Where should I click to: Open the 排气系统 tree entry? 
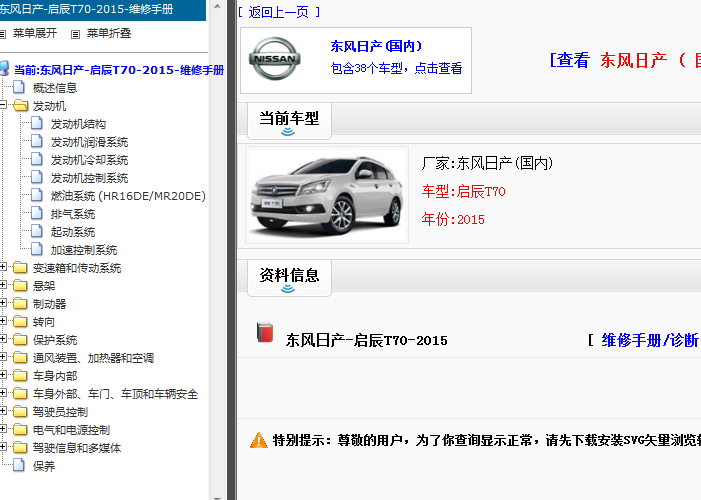tap(73, 214)
